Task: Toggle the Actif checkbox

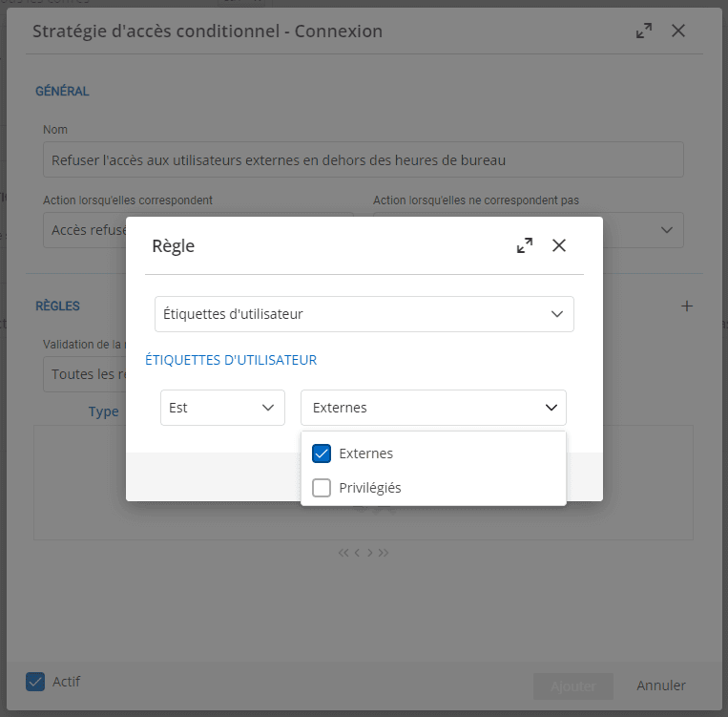Action: coord(35,682)
